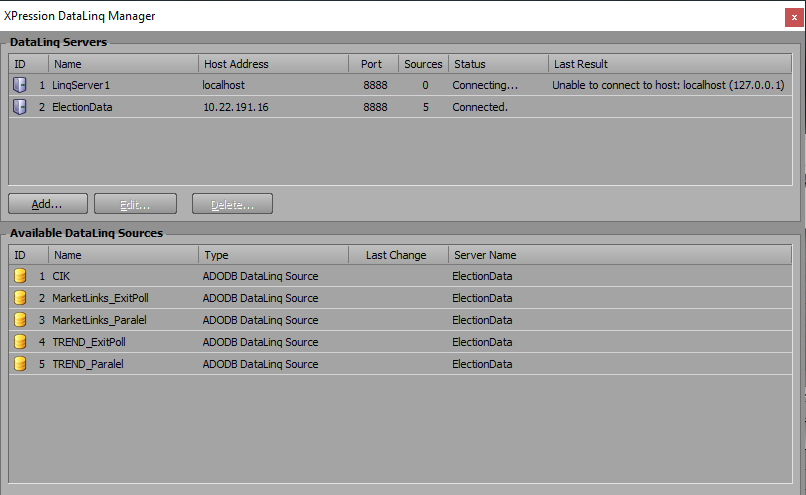
Task: Click port 8888 in the ElectionData row
Action: pyautogui.click(x=375, y=107)
